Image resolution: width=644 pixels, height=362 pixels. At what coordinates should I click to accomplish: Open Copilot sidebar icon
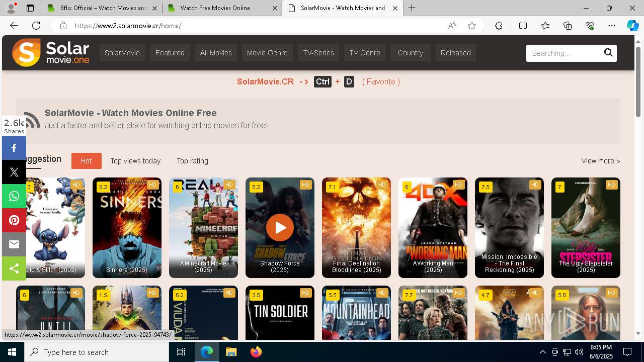[632, 26]
